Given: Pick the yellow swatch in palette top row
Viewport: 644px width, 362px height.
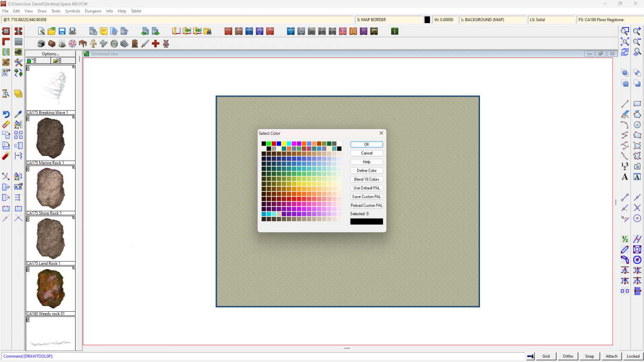Looking at the screenshot, I should [x=284, y=144].
